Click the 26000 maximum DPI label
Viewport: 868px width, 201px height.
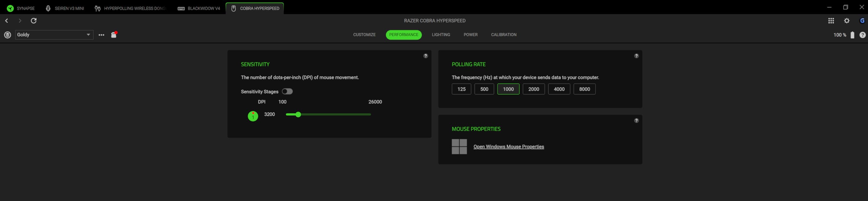point(375,102)
